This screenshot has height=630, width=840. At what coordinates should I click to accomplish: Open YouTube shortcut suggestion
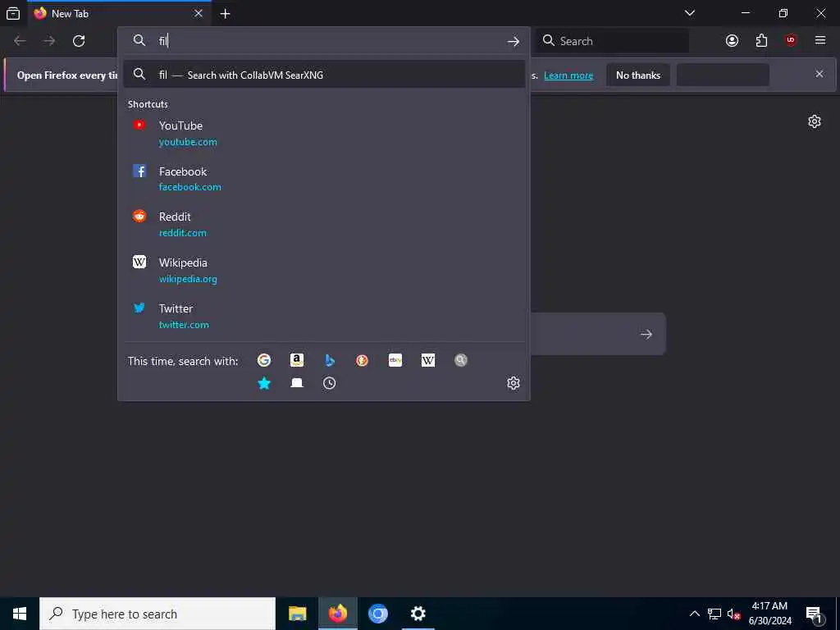pyautogui.click(x=323, y=133)
